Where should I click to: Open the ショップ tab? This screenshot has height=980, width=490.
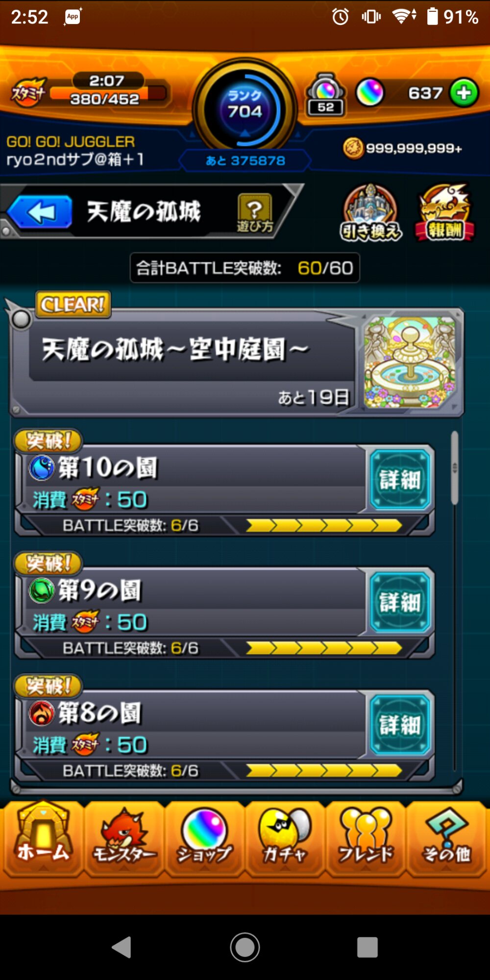coord(204,838)
